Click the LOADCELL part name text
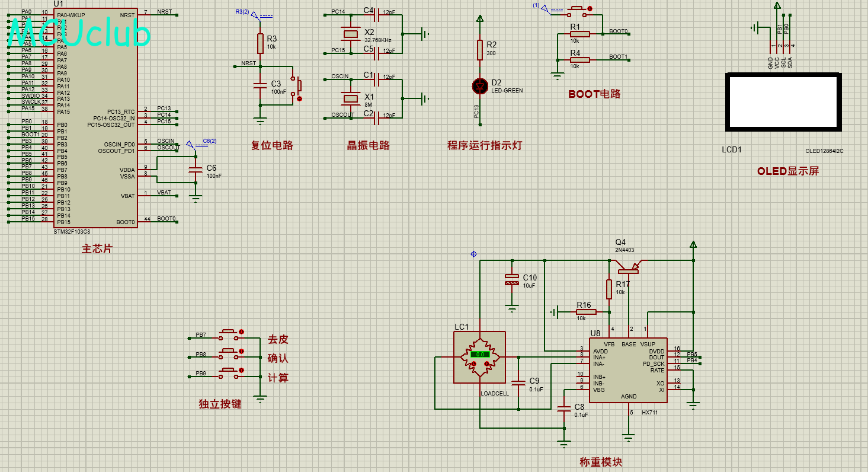Screen dimensions: 868x472 click(495, 394)
